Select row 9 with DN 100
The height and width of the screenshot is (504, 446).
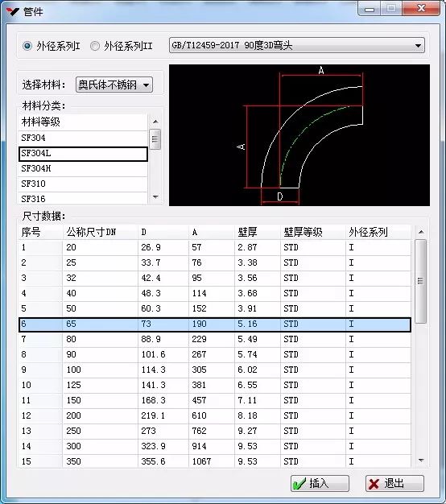215,370
